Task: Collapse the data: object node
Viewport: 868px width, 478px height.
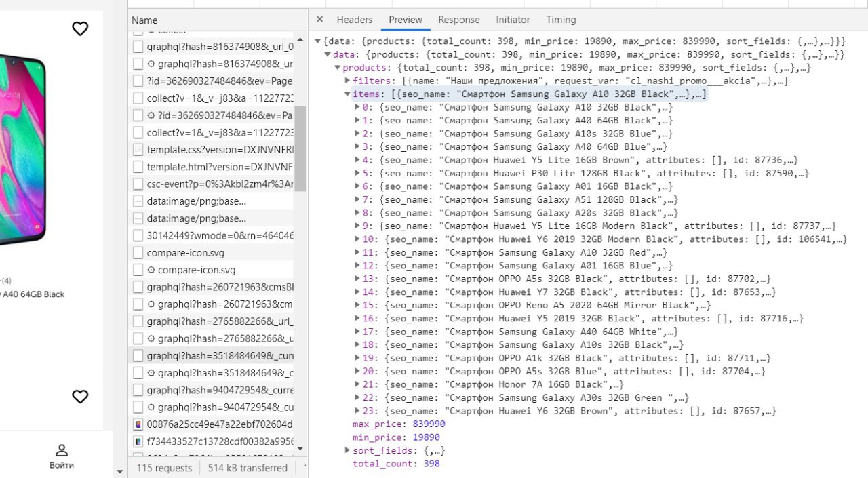Action: (x=328, y=54)
